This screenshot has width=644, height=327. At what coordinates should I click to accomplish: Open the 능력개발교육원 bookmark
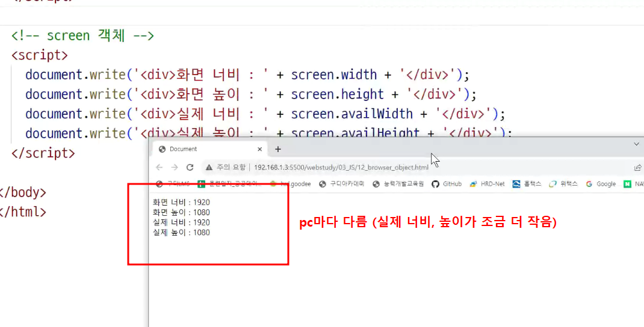pos(398,184)
